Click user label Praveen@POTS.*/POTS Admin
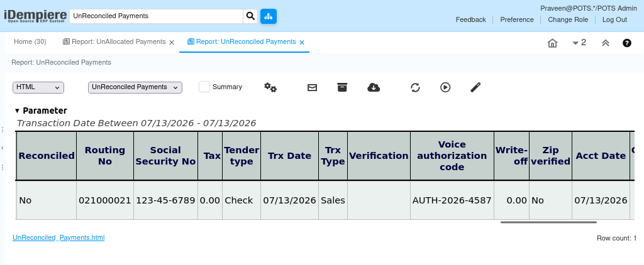 (589, 8)
